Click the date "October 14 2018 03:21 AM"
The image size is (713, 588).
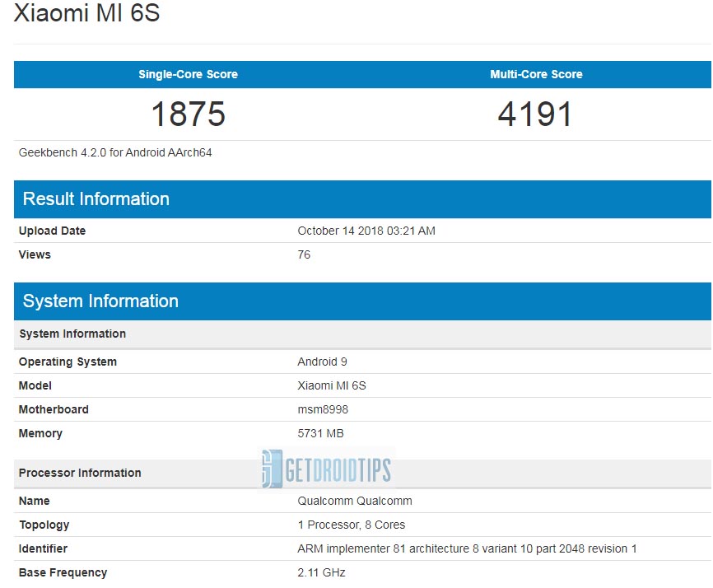point(366,231)
